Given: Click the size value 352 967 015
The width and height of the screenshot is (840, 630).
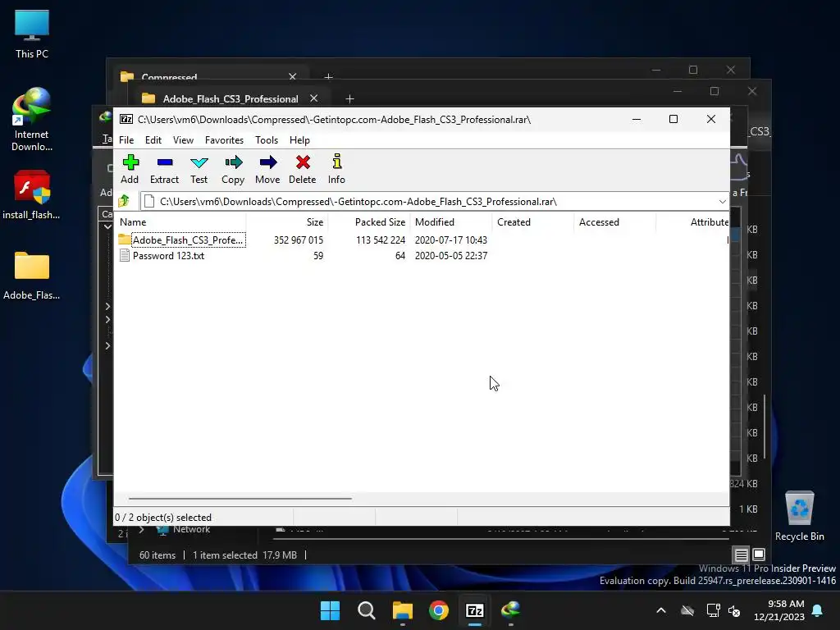Looking at the screenshot, I should 299,240.
